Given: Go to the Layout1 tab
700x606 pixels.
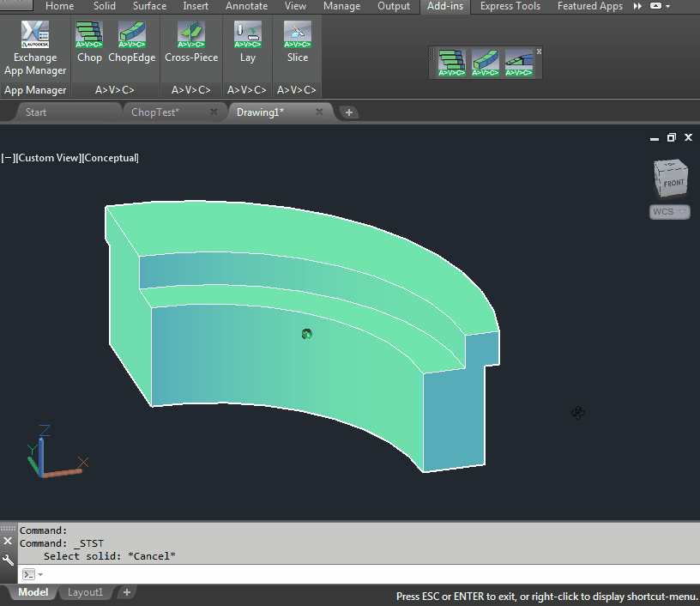Looking at the screenshot, I should (85, 592).
